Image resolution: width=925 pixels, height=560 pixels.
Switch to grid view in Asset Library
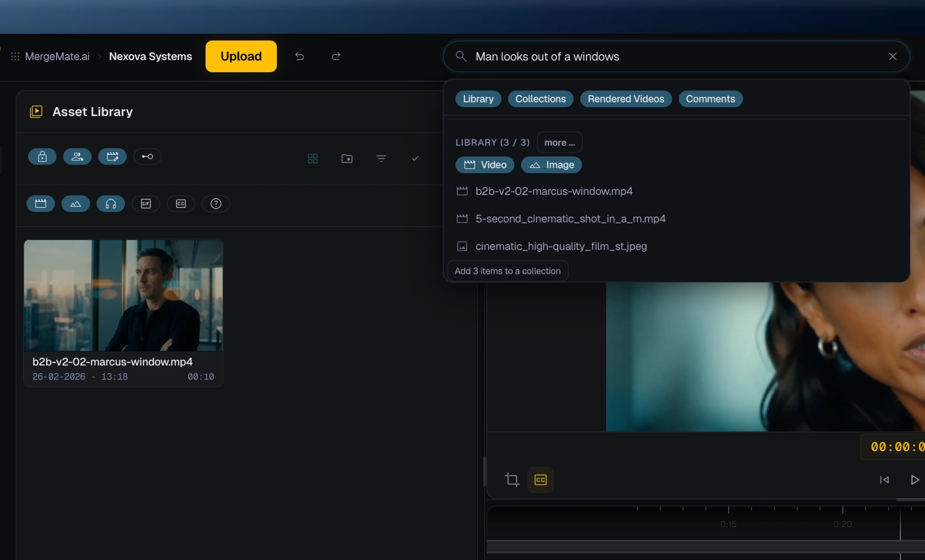313,158
